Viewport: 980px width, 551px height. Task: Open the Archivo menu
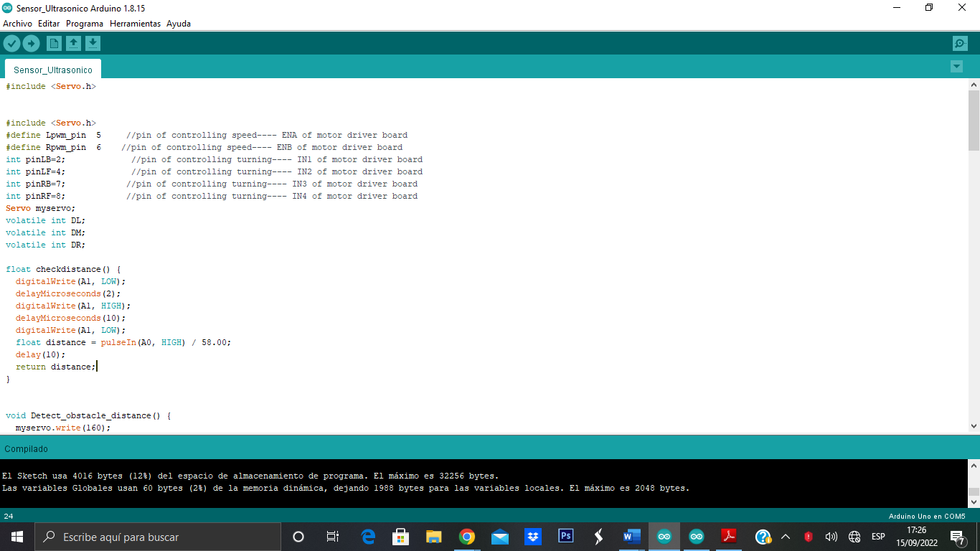(17, 24)
